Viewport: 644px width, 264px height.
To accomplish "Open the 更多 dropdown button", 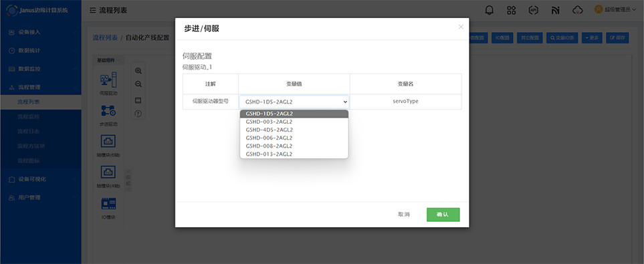I will pyautogui.click(x=592, y=38).
